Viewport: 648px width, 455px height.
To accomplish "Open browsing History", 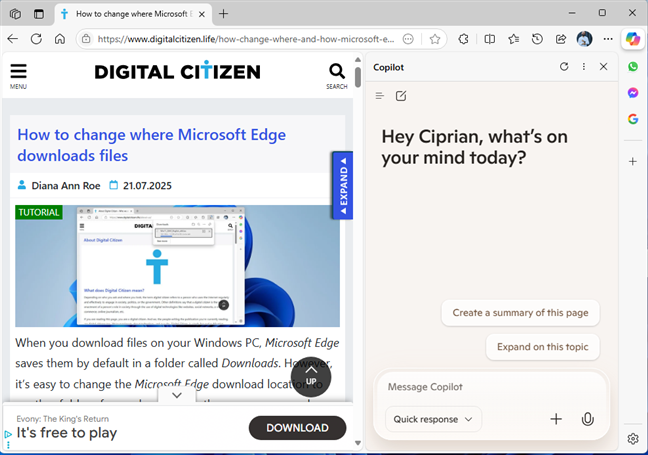I will click(537, 39).
